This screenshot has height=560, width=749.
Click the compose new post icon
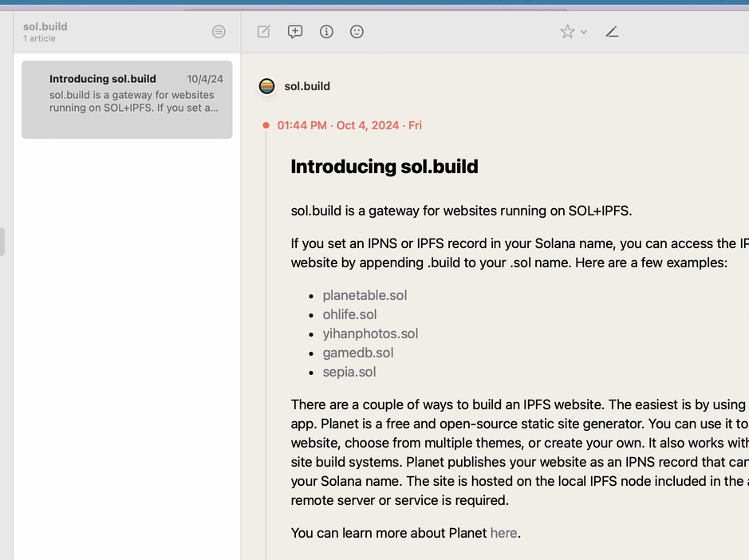point(264,32)
